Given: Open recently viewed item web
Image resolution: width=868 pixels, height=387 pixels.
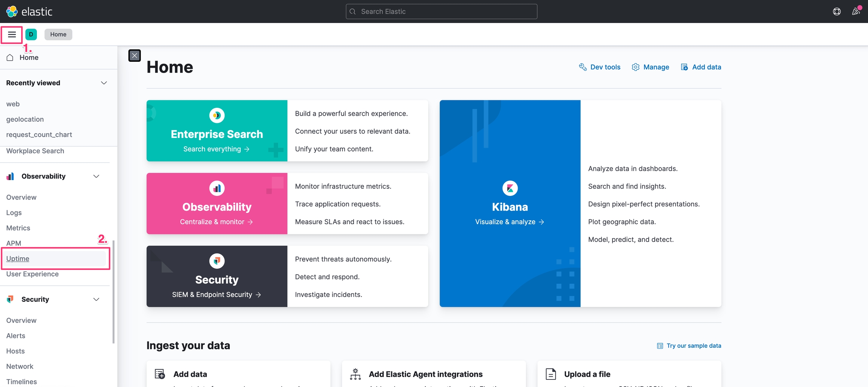Looking at the screenshot, I should (13, 104).
